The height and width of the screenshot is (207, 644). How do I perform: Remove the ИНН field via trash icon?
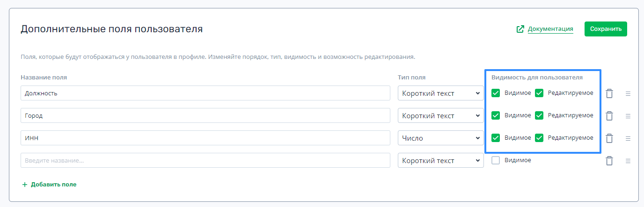pos(609,138)
